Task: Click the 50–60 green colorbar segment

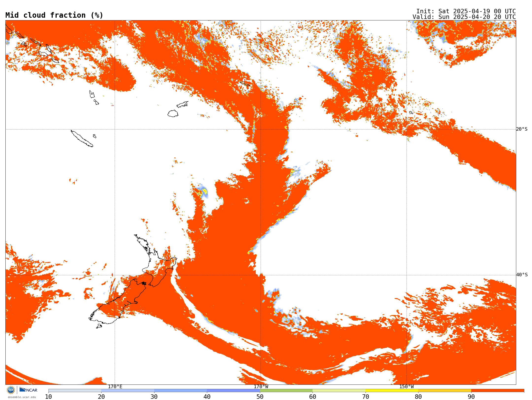Action: click(x=286, y=391)
